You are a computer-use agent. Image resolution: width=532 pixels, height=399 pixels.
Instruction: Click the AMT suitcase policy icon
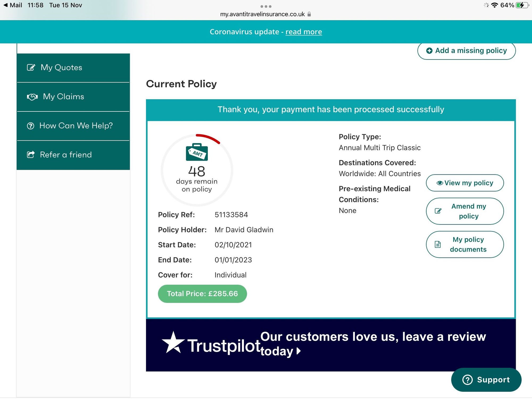coord(197,152)
